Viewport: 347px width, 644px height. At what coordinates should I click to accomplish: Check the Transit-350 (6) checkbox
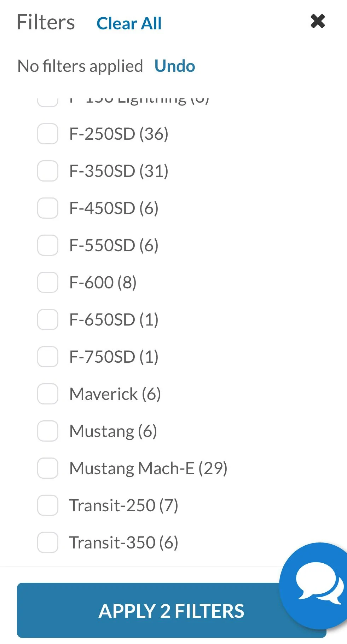pos(48,542)
